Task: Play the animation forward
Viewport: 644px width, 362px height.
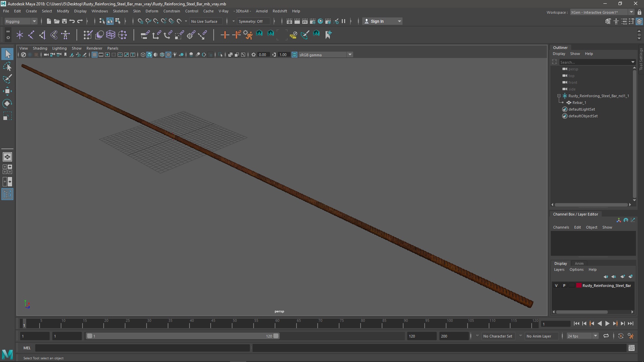Action: click(x=607, y=323)
